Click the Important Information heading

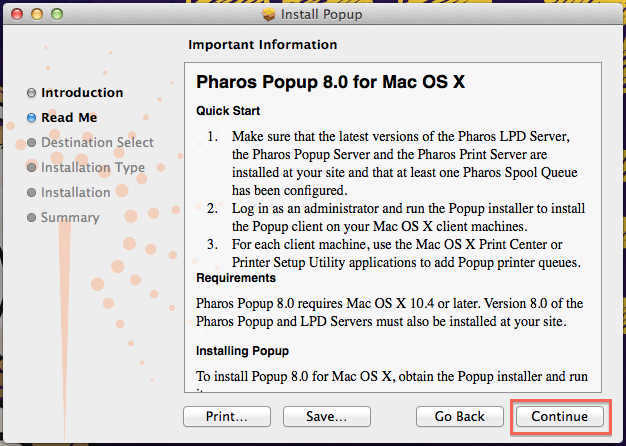(263, 44)
